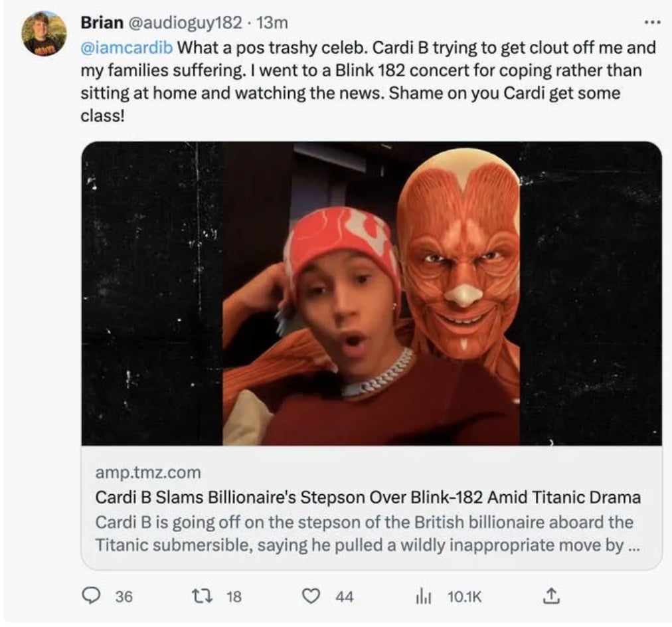Click the article description snippet in card

(364, 533)
